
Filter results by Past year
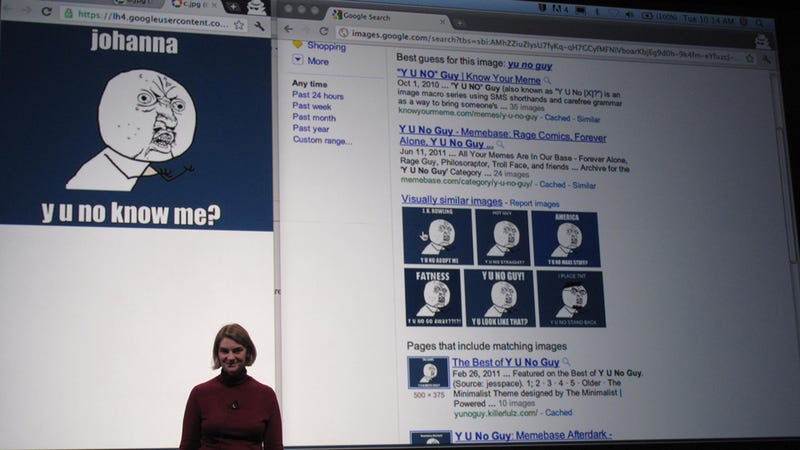(x=311, y=129)
